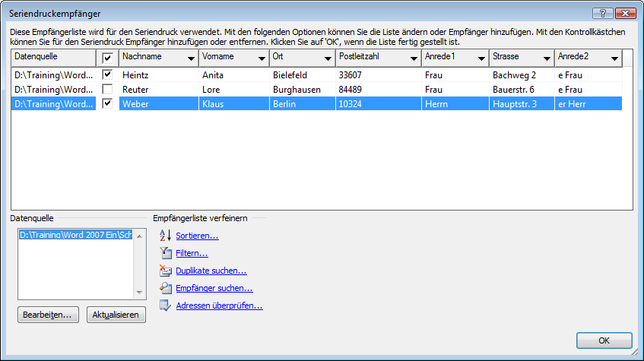This screenshot has width=644, height=361.
Task: Check the Reuter recipient checkbox
Action: tap(107, 89)
